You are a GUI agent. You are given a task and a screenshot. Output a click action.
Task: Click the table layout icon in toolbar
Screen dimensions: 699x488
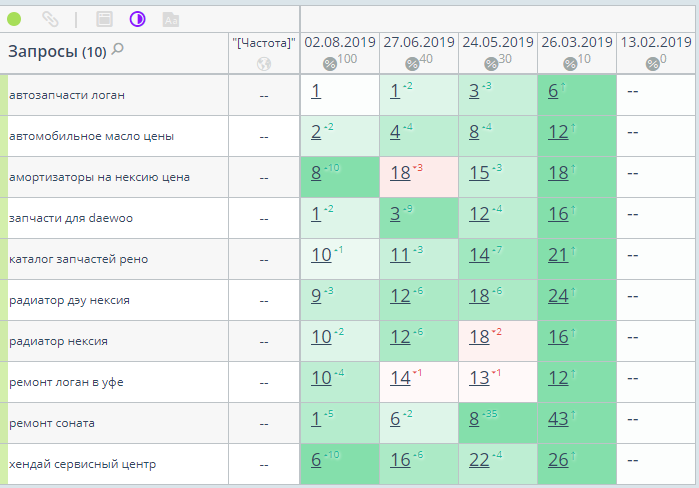tap(104, 19)
